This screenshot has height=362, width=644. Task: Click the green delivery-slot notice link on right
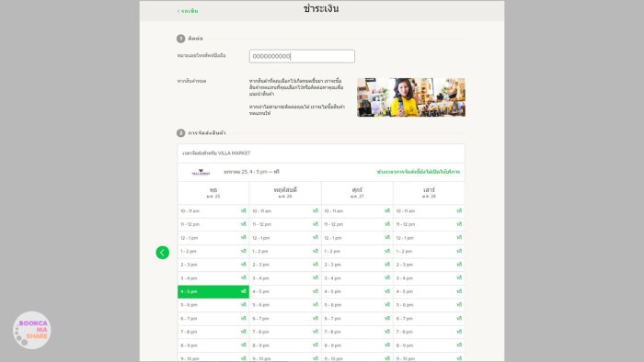tap(418, 172)
